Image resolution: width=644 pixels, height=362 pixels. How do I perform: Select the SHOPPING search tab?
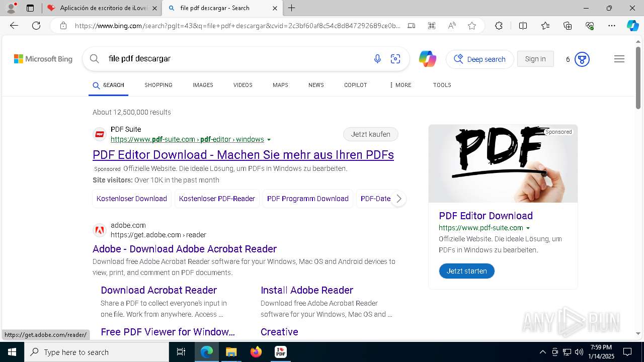pyautogui.click(x=158, y=85)
